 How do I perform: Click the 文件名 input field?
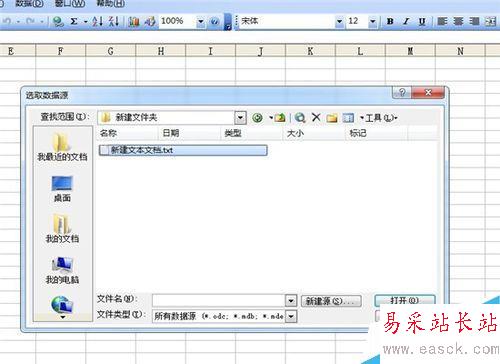pyautogui.click(x=219, y=301)
